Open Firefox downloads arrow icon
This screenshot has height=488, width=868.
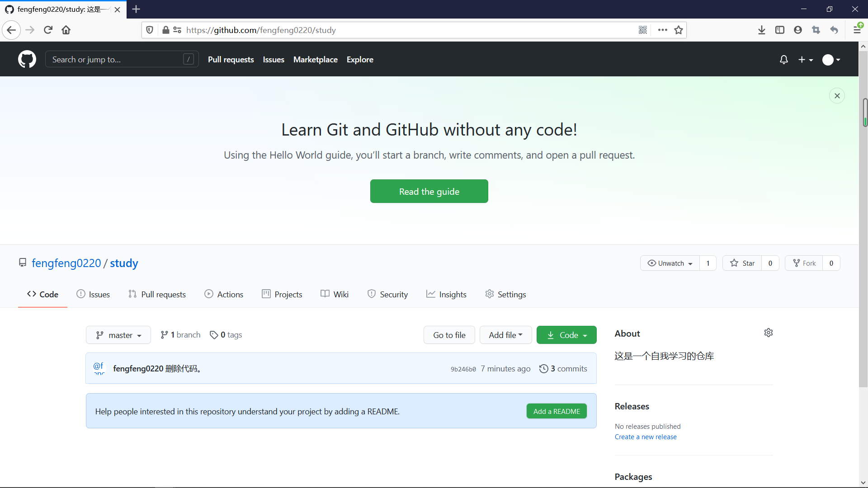[762, 30]
